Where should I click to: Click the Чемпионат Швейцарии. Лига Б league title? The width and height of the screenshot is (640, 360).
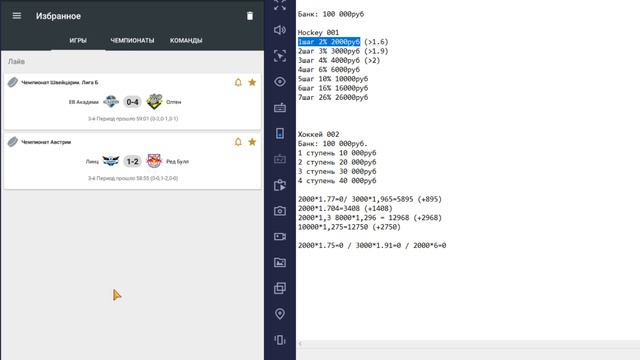pos(60,82)
